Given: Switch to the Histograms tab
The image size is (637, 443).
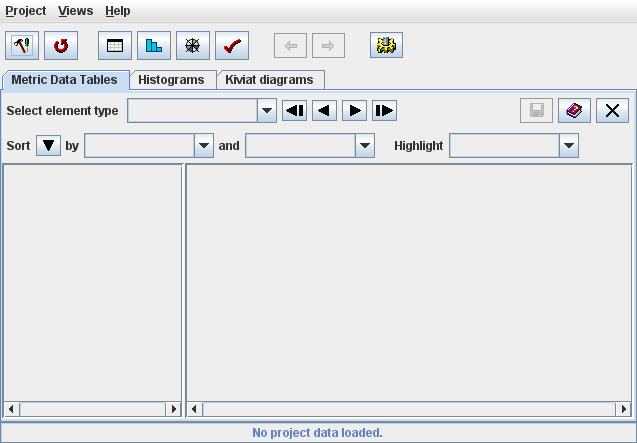Looking at the screenshot, I should tap(171, 80).
